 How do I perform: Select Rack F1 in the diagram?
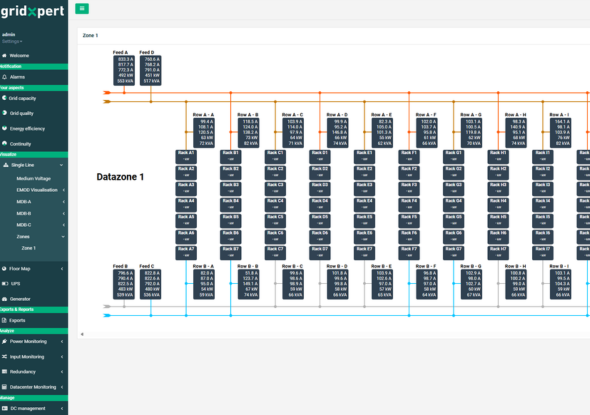pos(409,157)
